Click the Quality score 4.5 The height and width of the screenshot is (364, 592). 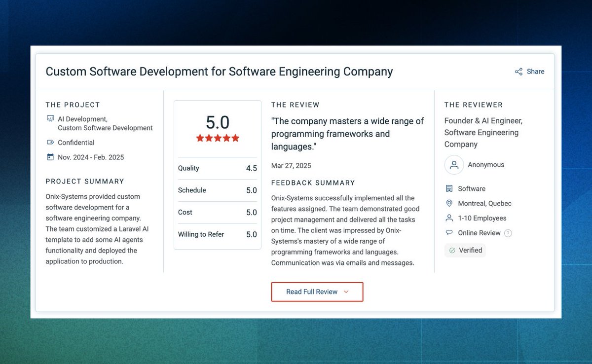[x=252, y=168]
